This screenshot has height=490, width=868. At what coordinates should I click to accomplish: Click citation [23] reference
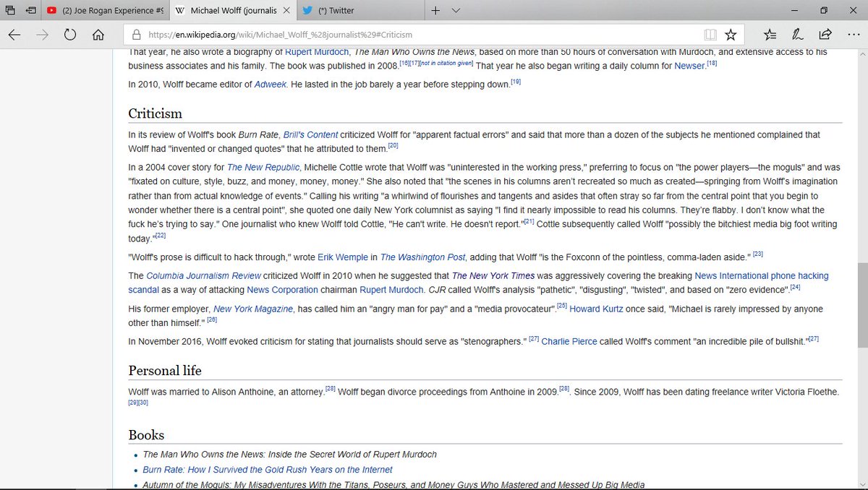758,254
